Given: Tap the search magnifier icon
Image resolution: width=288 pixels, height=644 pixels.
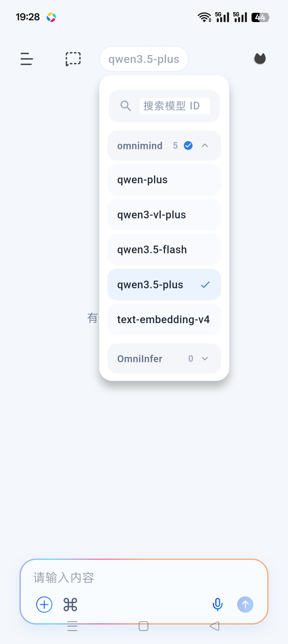Looking at the screenshot, I should point(125,106).
